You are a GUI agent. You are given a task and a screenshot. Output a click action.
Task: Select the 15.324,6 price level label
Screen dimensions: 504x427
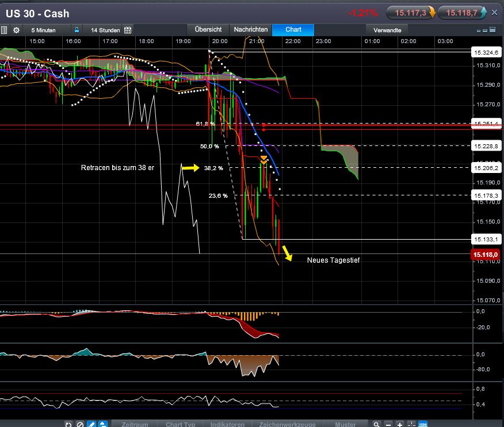click(x=486, y=52)
